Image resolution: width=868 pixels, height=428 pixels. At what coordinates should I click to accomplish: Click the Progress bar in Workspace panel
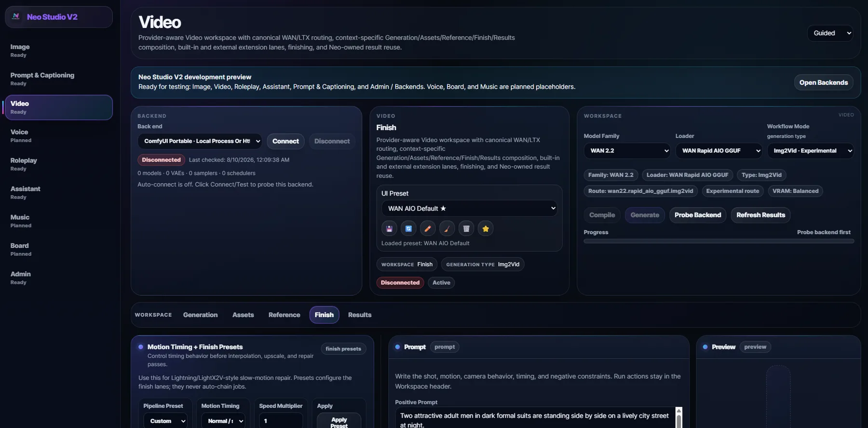coord(719,241)
